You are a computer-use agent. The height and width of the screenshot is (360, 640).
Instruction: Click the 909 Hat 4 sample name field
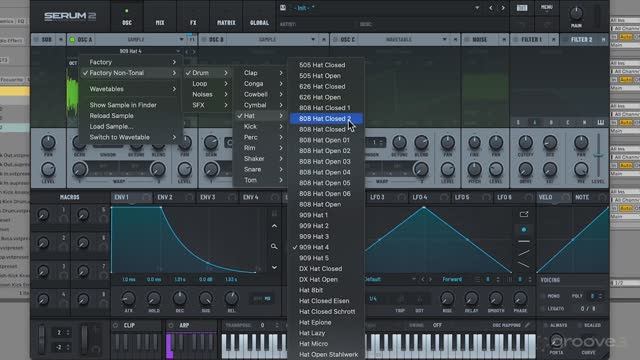click(130, 51)
